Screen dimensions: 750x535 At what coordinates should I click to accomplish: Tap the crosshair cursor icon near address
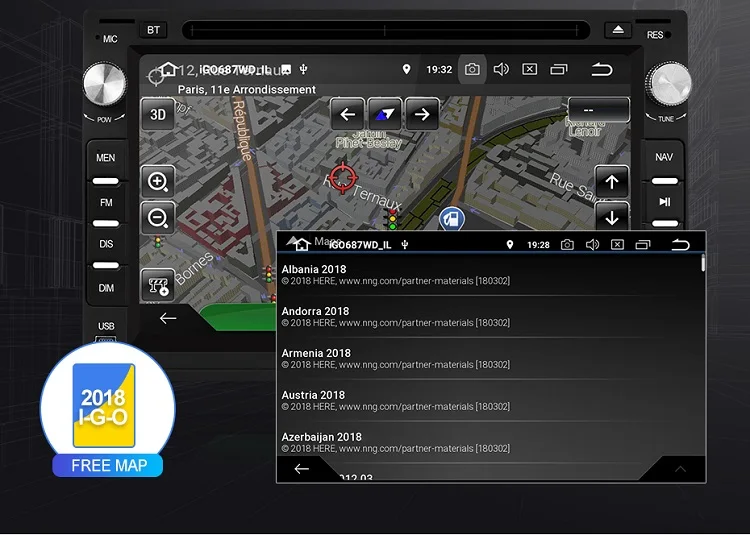155,76
